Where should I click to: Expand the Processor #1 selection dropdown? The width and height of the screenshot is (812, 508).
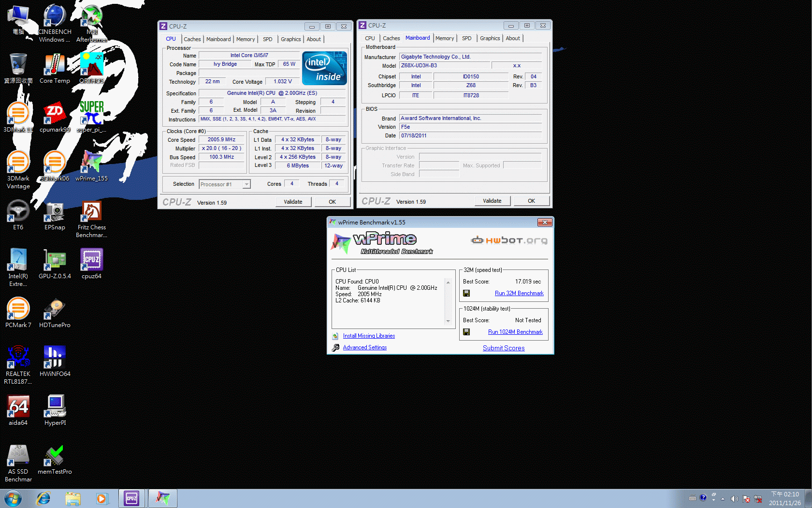click(246, 184)
